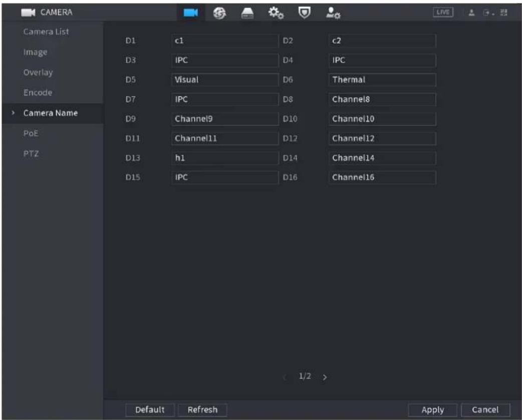Screen dimensions: 522x420
Task: Click the QR code icon at top right
Action: click(503, 13)
